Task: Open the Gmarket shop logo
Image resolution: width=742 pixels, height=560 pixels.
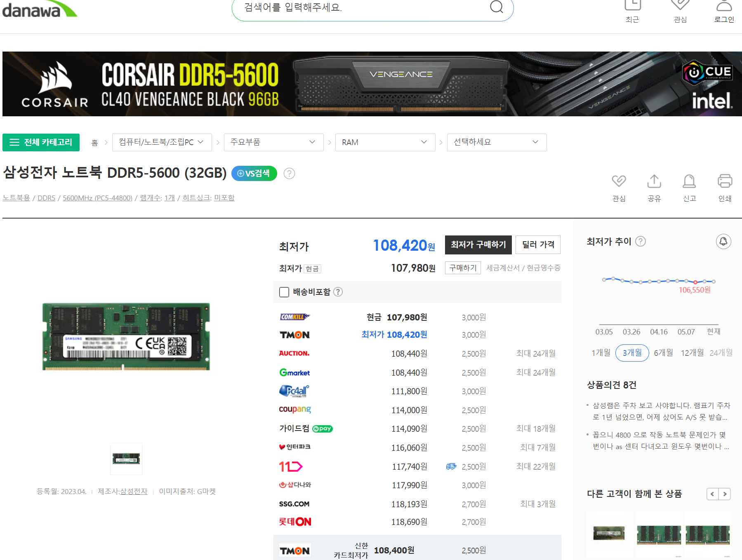Action: (294, 372)
